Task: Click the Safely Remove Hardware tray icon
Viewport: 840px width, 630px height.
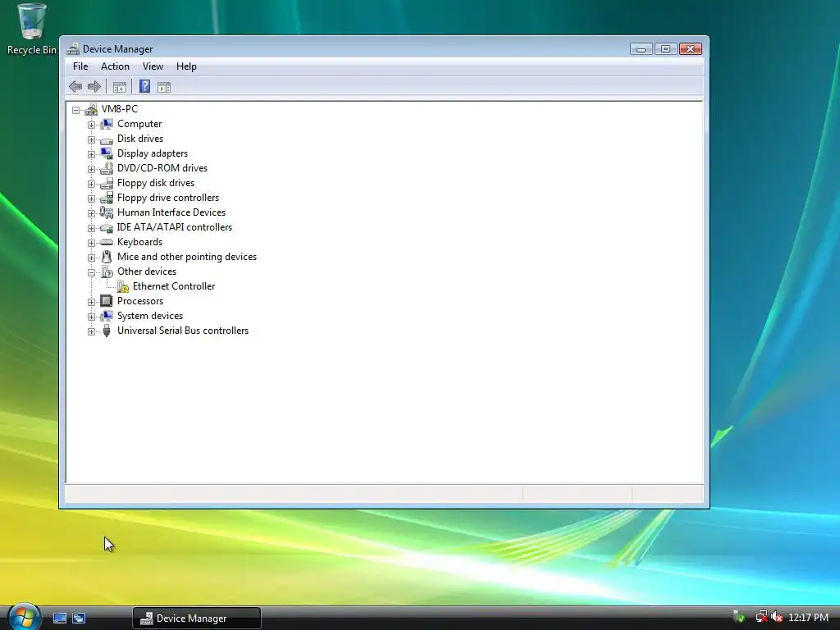Action: [x=739, y=617]
